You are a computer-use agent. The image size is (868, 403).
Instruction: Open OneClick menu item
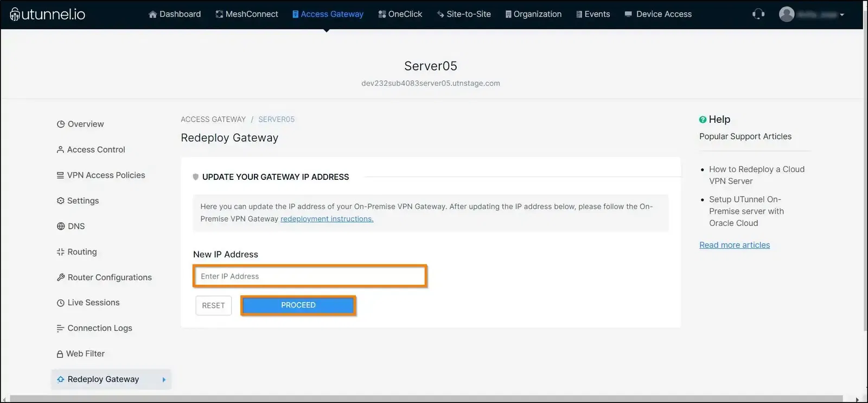405,14
